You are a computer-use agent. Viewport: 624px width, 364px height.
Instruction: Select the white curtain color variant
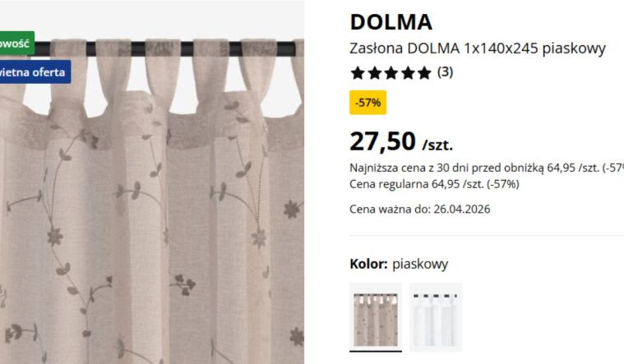point(436,317)
